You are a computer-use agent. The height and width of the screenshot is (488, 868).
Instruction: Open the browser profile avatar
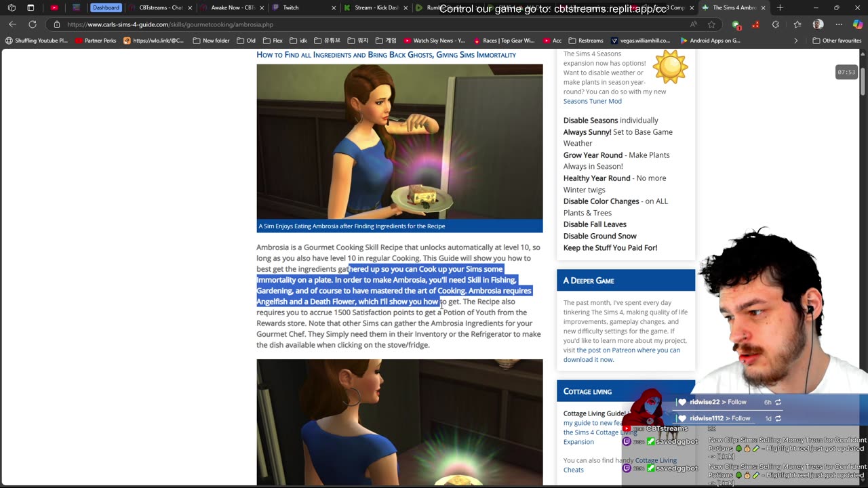click(818, 24)
